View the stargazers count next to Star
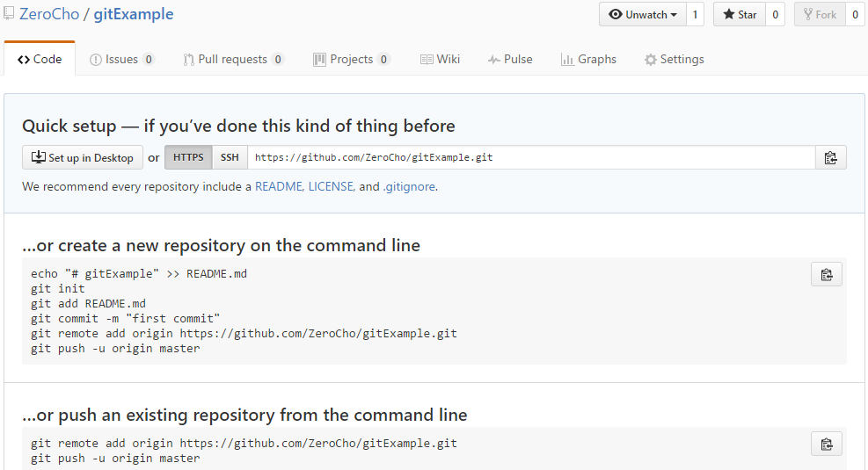 point(775,14)
